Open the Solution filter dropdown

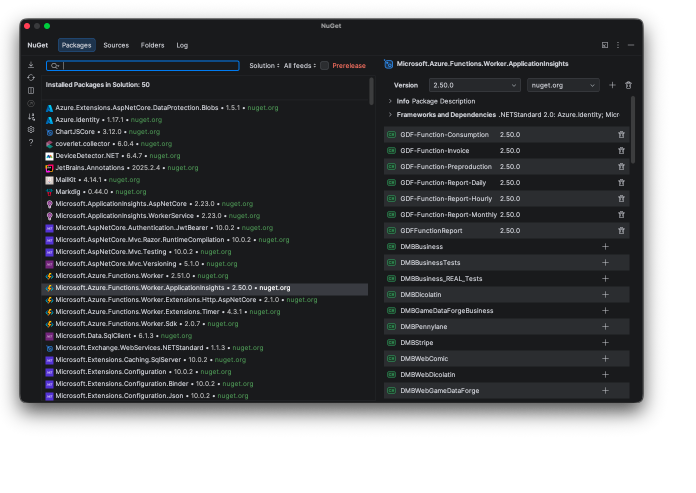click(264, 66)
